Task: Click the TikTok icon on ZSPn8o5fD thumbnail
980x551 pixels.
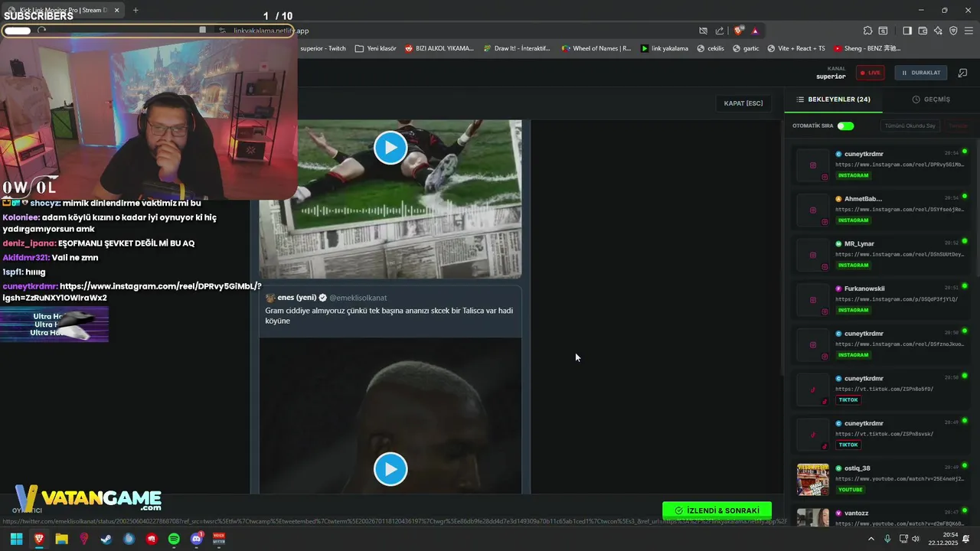Action: pyautogui.click(x=825, y=402)
